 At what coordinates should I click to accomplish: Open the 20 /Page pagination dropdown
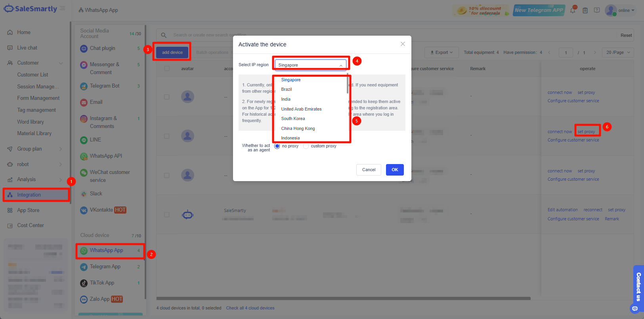tap(617, 52)
